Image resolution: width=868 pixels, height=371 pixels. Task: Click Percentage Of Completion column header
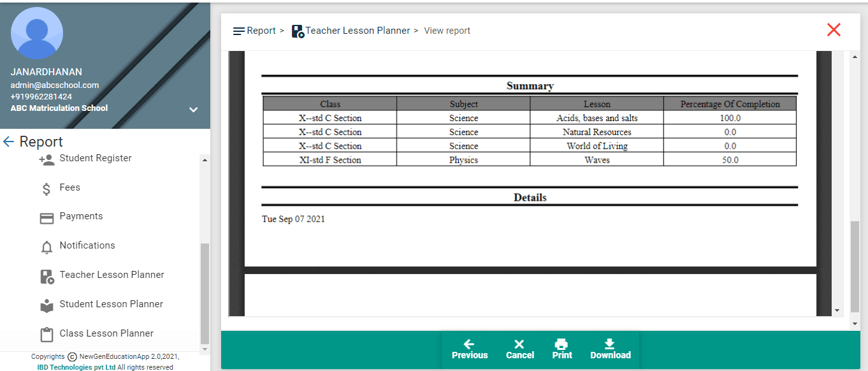(730, 104)
